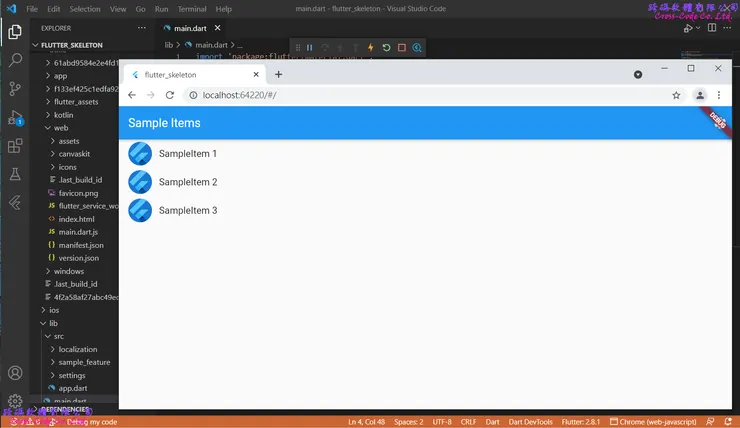The height and width of the screenshot is (428, 740).
Task: Open the View menu
Action: [118, 9]
